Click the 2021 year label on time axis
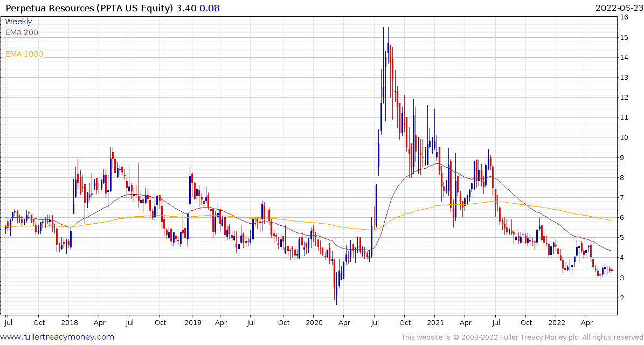The image size is (644, 345). 435,322
